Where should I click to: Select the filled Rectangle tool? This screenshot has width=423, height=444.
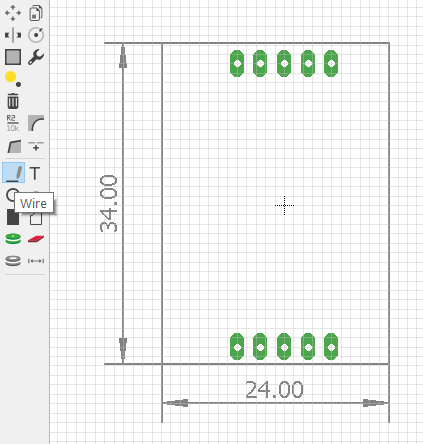pos(13,217)
